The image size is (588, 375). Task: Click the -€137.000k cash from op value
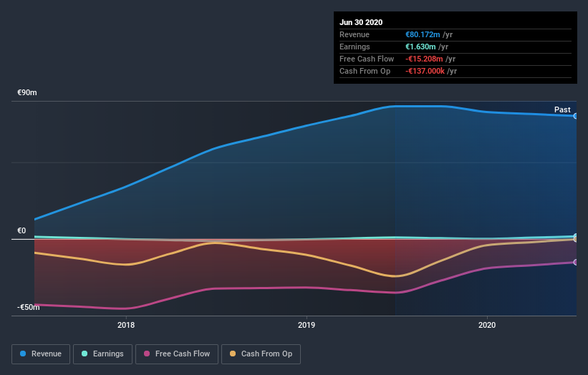[x=425, y=71]
